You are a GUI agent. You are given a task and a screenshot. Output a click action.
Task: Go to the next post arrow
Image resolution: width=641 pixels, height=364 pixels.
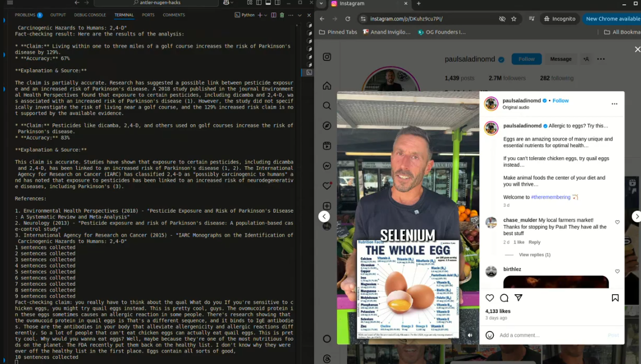636,216
